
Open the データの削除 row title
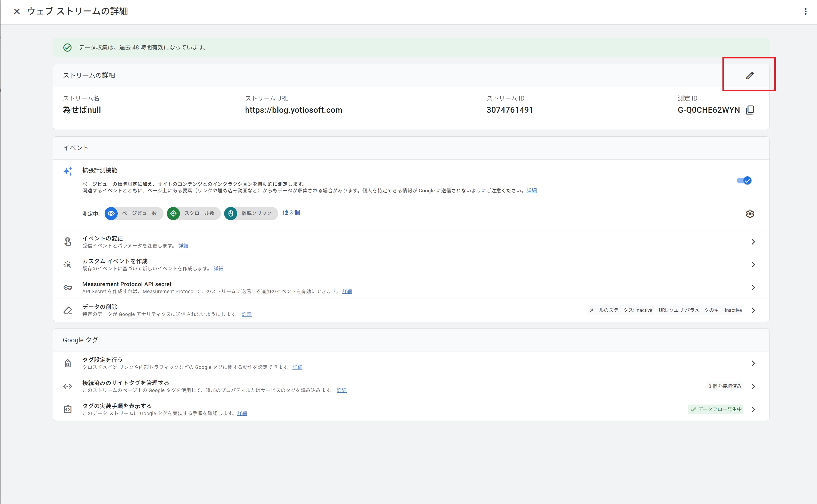100,307
